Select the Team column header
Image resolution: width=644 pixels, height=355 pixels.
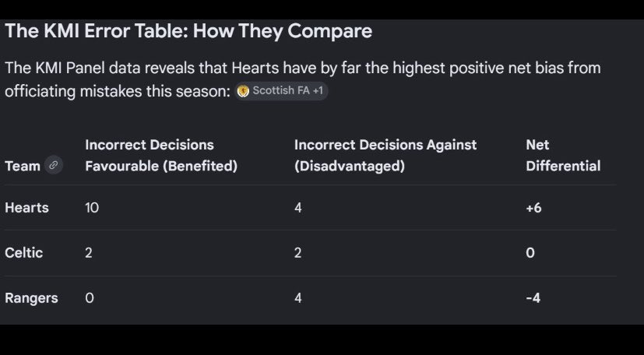[x=23, y=166]
